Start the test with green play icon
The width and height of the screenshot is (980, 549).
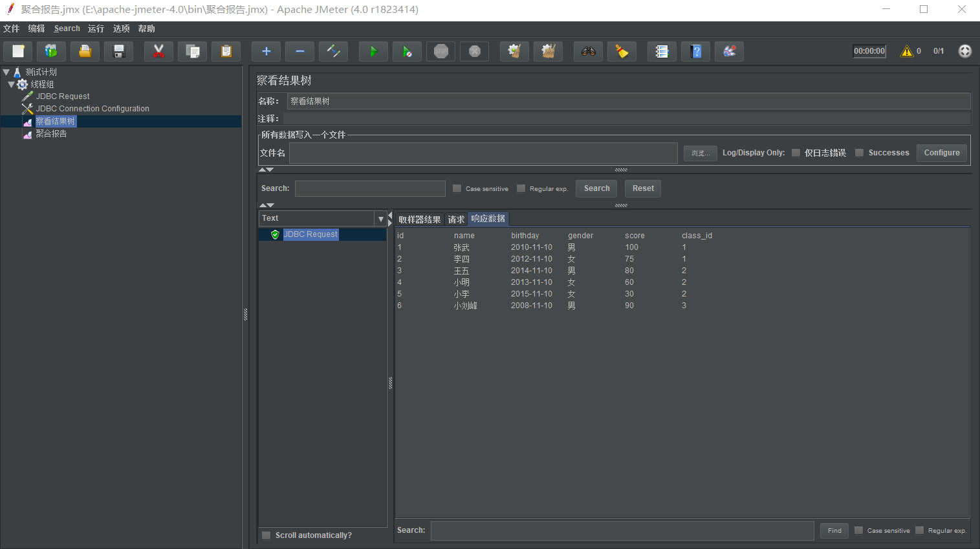tap(374, 51)
